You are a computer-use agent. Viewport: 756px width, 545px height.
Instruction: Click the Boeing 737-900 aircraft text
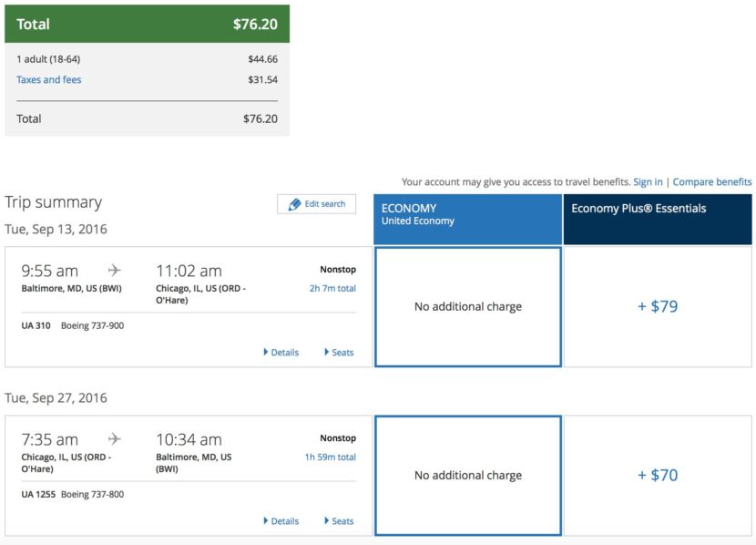point(92,325)
